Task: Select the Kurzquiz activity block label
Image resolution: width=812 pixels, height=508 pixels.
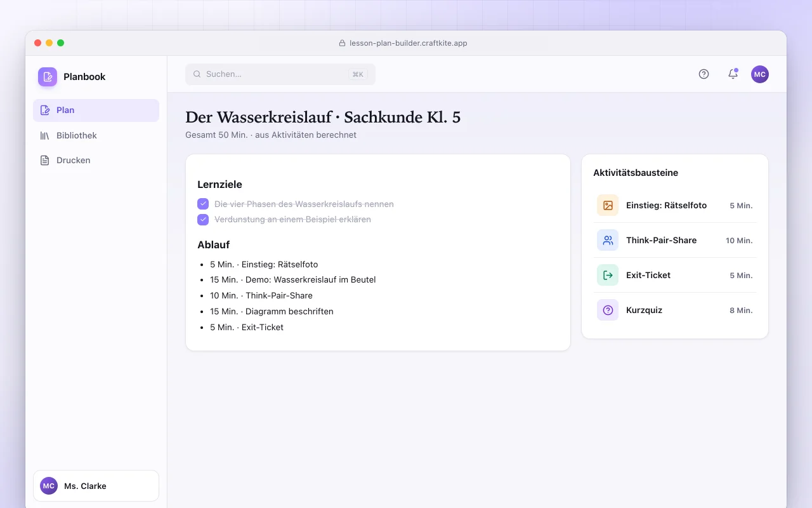Action: pyautogui.click(x=644, y=311)
